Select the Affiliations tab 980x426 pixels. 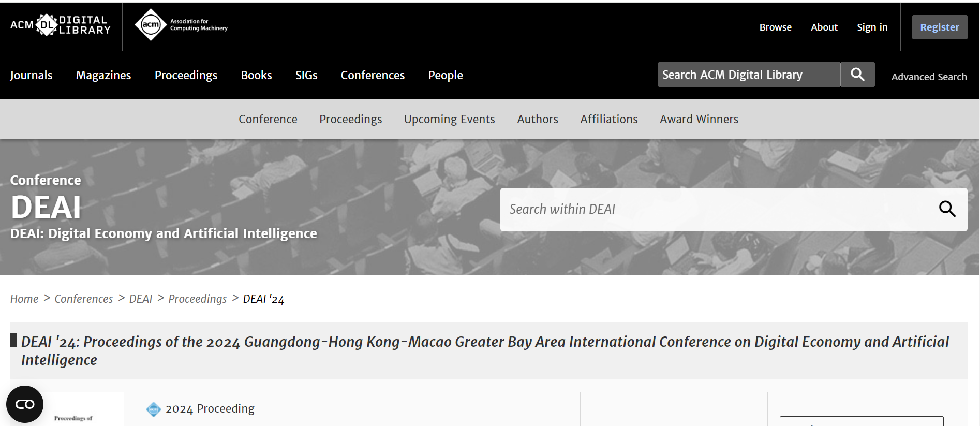point(609,119)
